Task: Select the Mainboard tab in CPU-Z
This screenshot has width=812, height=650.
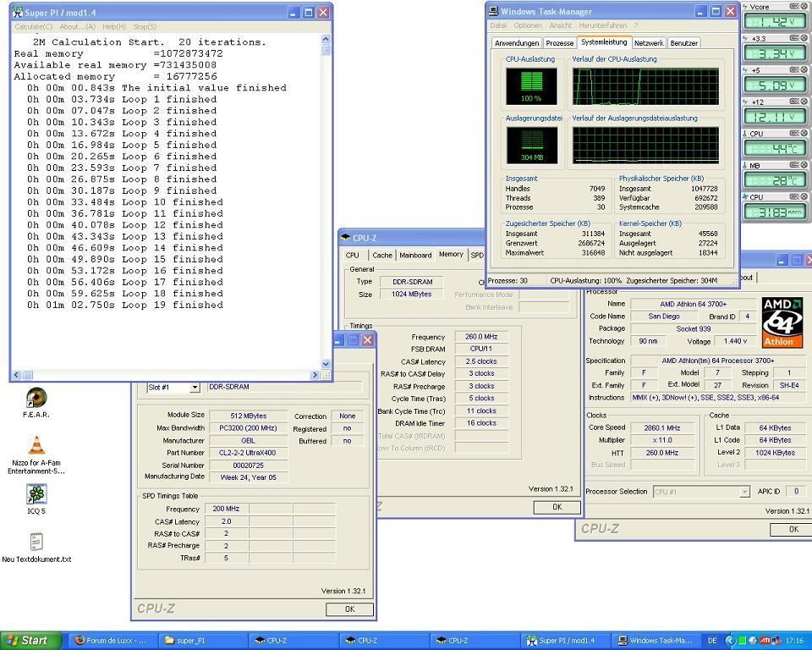Action: (x=415, y=255)
